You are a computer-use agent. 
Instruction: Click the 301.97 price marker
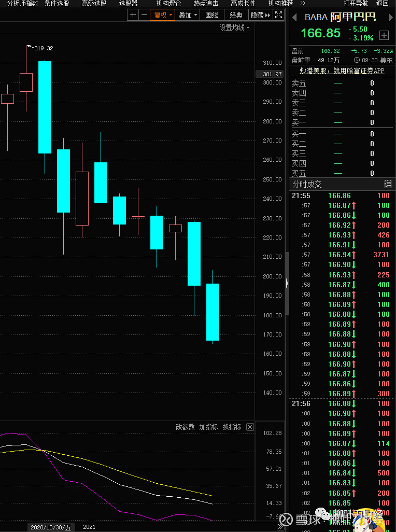pos(270,74)
